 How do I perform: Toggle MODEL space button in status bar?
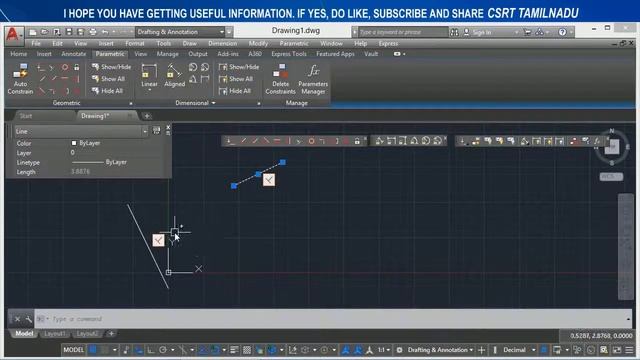pyautogui.click(x=73, y=350)
